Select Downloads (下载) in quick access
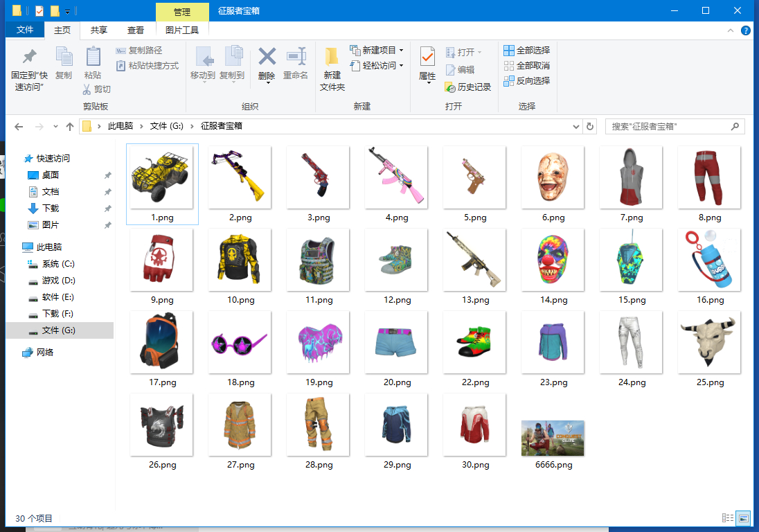Image resolution: width=759 pixels, height=532 pixels. pyautogui.click(x=51, y=208)
